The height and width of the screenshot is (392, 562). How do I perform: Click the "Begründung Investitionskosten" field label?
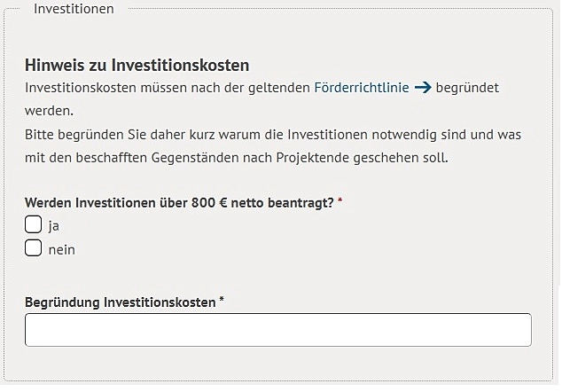pos(121,302)
